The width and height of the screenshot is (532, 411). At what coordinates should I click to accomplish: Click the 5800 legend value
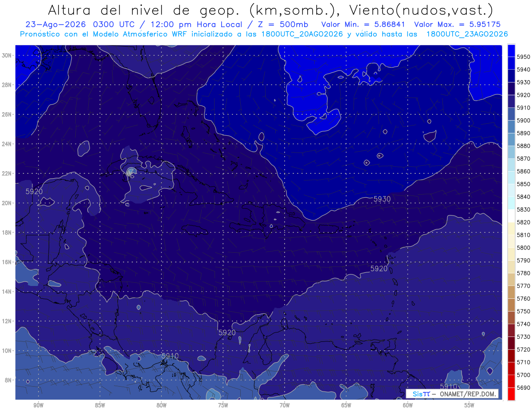click(x=523, y=248)
